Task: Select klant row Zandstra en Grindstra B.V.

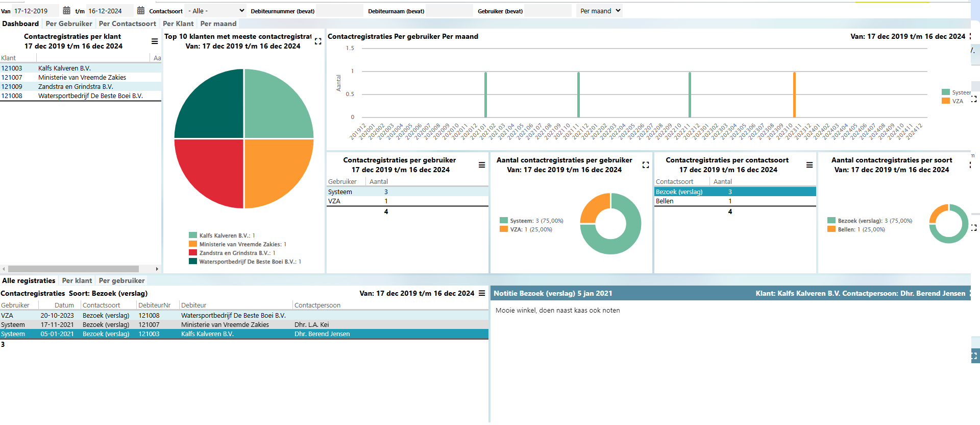Action: point(81,86)
